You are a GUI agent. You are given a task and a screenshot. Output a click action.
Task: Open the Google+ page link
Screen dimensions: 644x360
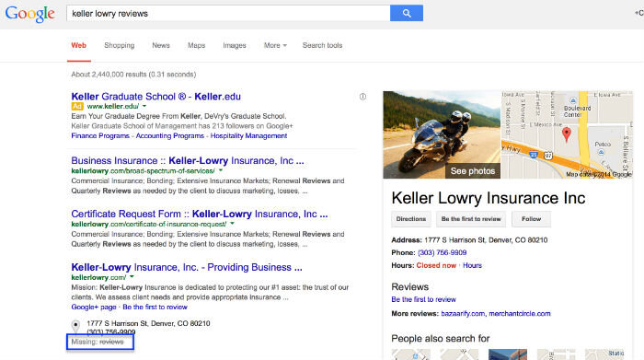[94, 307]
